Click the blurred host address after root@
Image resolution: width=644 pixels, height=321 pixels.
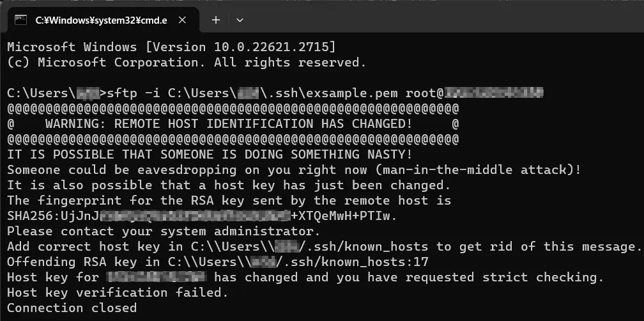[494, 93]
